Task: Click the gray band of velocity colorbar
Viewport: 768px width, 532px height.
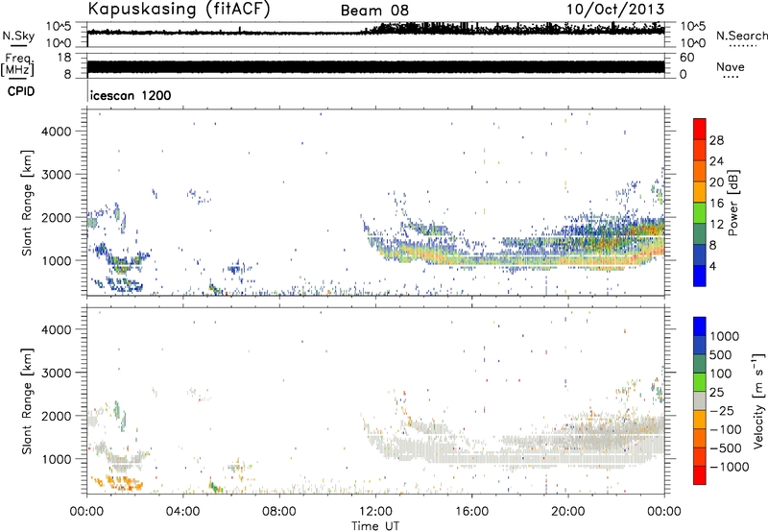Action: (x=700, y=401)
